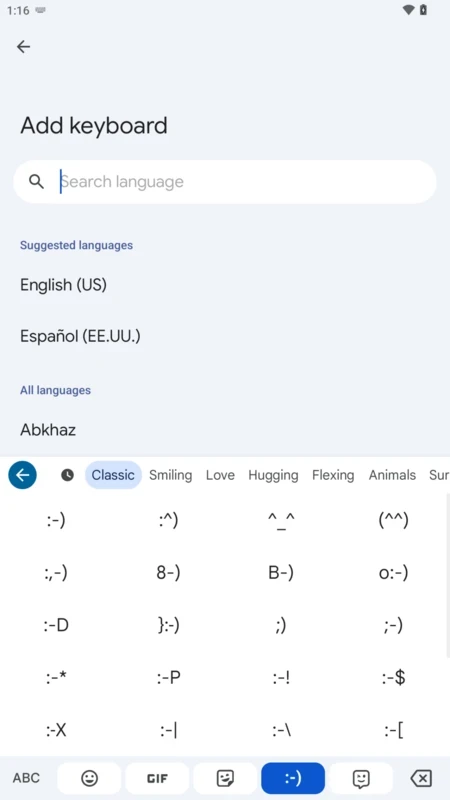Return to the ABC letter keyboard

coord(26,778)
